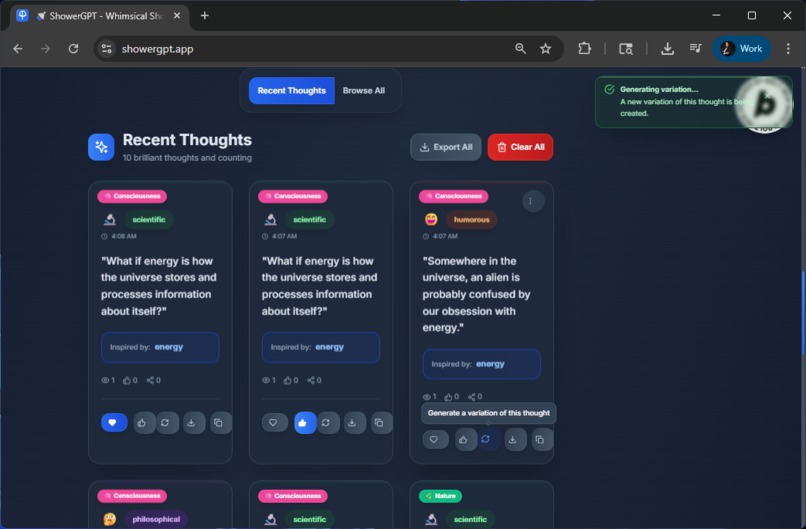The height and width of the screenshot is (529, 806).
Task: Click the Nature category badge
Action: click(441, 496)
